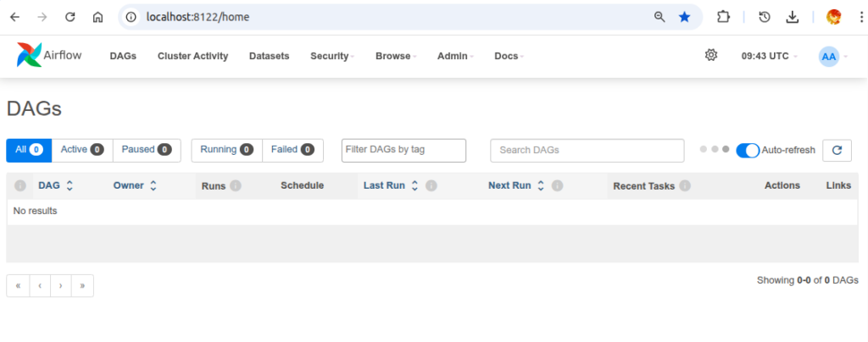This screenshot has width=868, height=342.
Task: Expand the Security dropdown menu
Action: [332, 56]
